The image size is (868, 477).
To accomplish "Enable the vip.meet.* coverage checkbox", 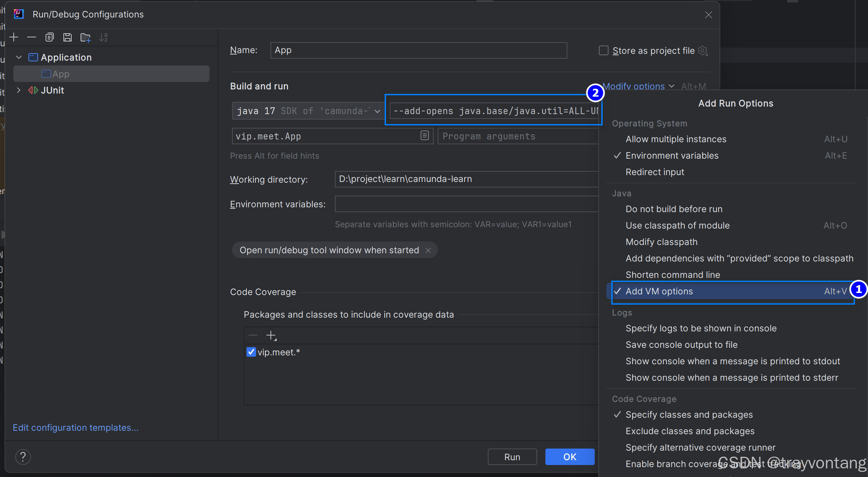I will pyautogui.click(x=251, y=352).
